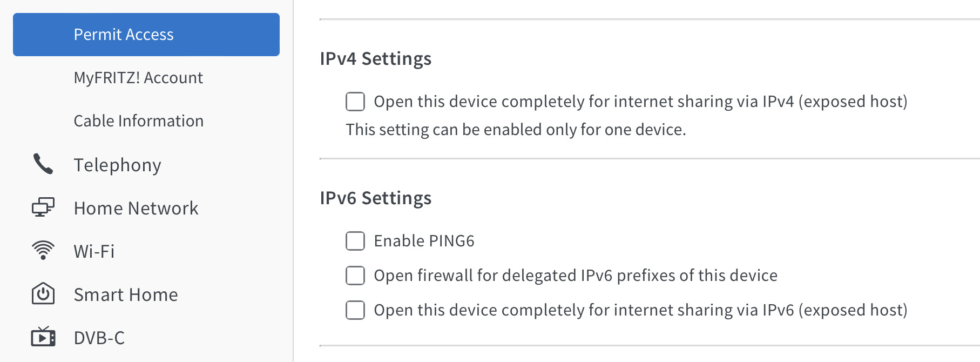
Task: Open the MyFRITZ! Account page
Action: pos(138,78)
